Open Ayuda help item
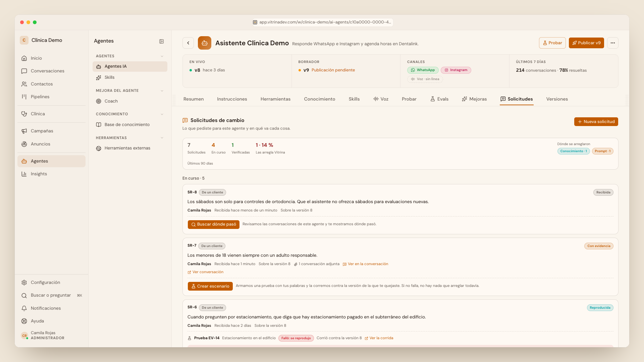644x362 pixels. click(x=51, y=321)
